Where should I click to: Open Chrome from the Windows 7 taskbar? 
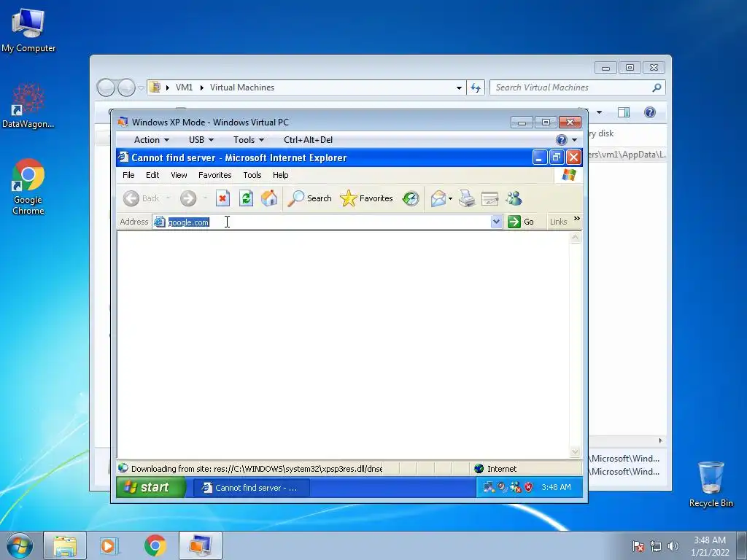pos(155,545)
